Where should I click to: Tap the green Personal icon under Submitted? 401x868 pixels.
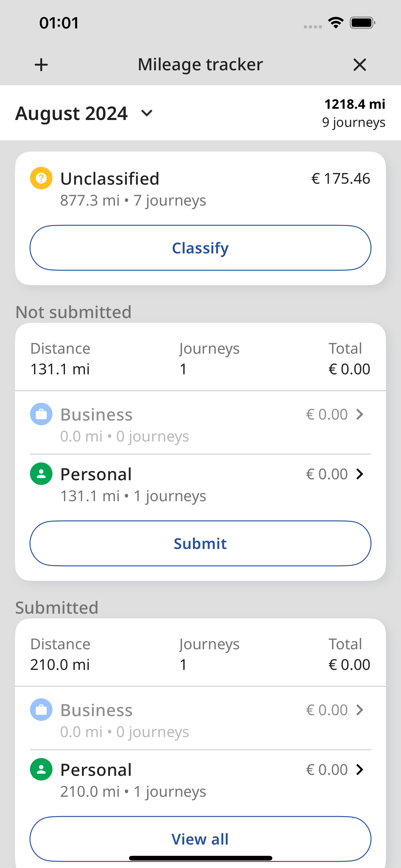click(41, 769)
